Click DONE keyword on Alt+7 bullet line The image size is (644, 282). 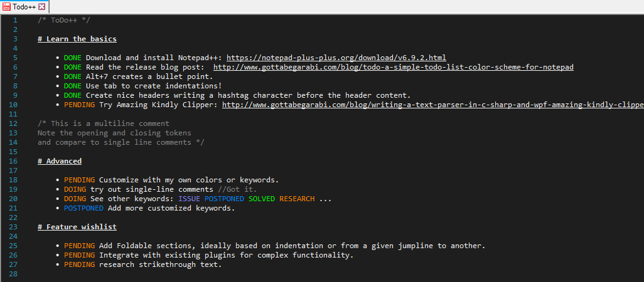click(x=73, y=76)
